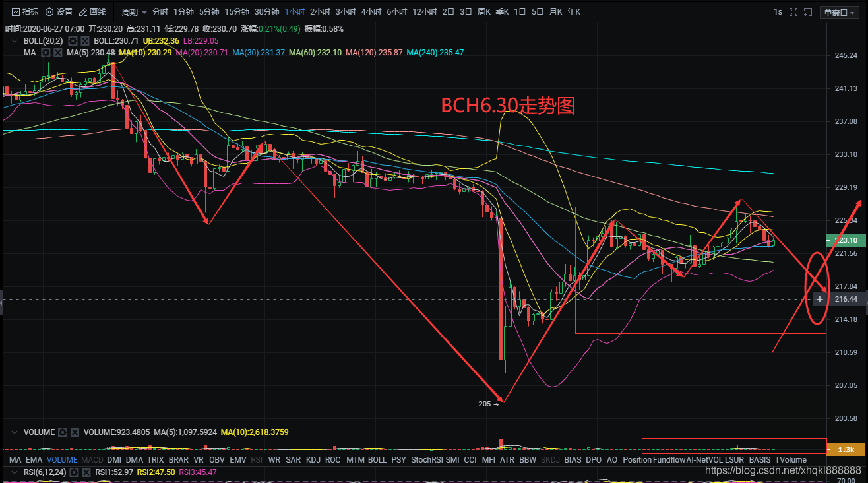The image size is (868, 483).
Task: Click the RSI2:47.50 legend value
Action: [156, 472]
